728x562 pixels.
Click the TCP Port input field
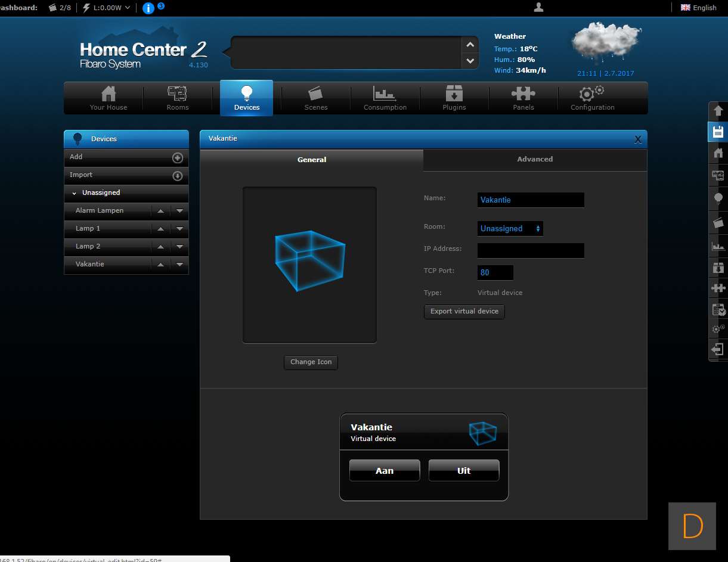(x=495, y=272)
